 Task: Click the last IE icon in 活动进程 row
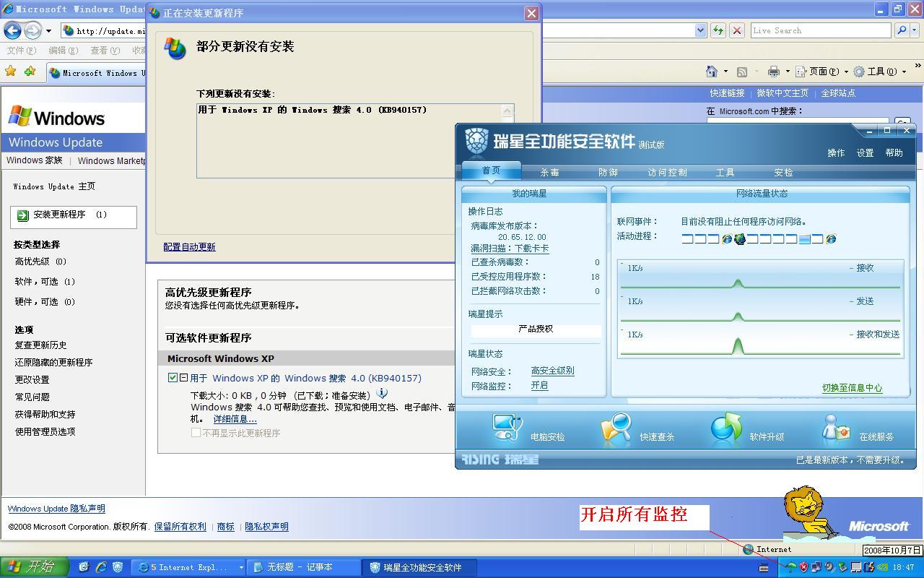tap(831, 238)
